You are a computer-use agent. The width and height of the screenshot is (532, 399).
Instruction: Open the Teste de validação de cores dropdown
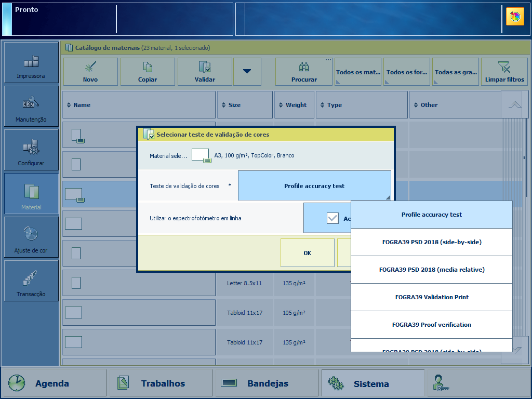(314, 186)
